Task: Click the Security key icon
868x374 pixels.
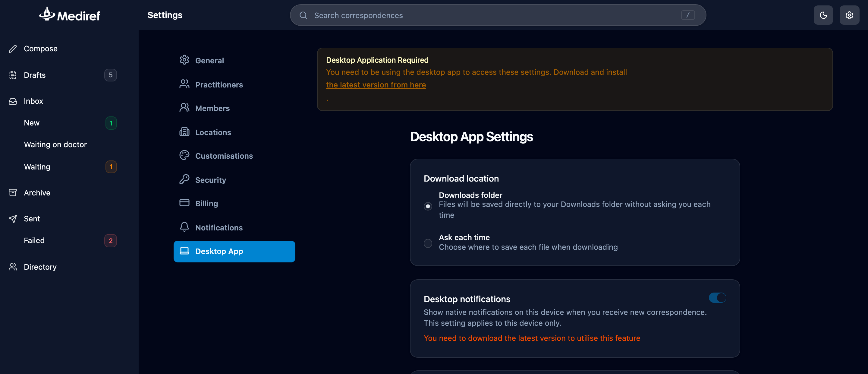Action: coord(184,179)
